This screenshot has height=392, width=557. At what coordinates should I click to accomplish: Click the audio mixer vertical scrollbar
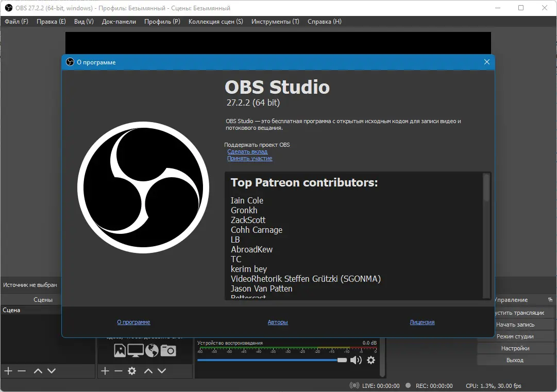[x=382, y=357]
